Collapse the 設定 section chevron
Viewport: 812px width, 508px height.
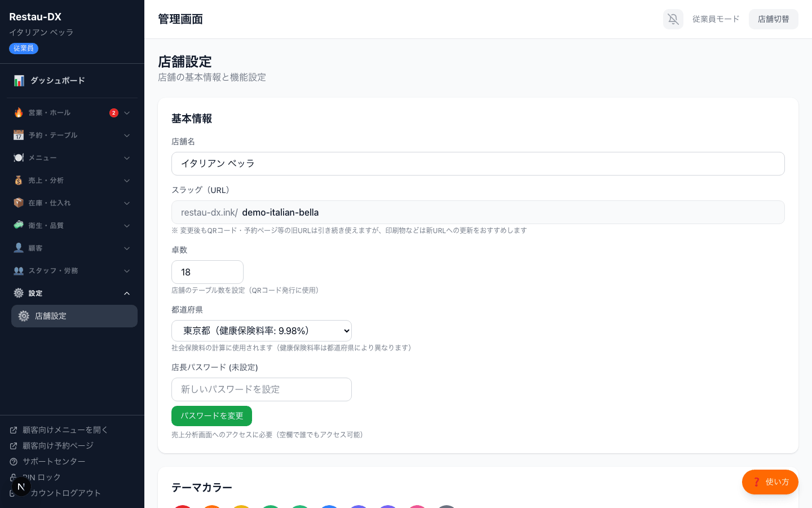pyautogui.click(x=127, y=294)
